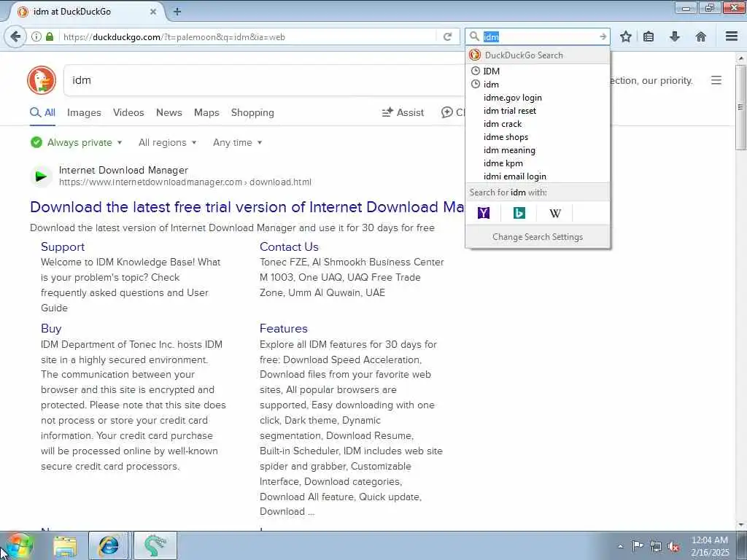747x560 pixels.
Task: Switch to the Shopping tab
Action: pyautogui.click(x=252, y=113)
